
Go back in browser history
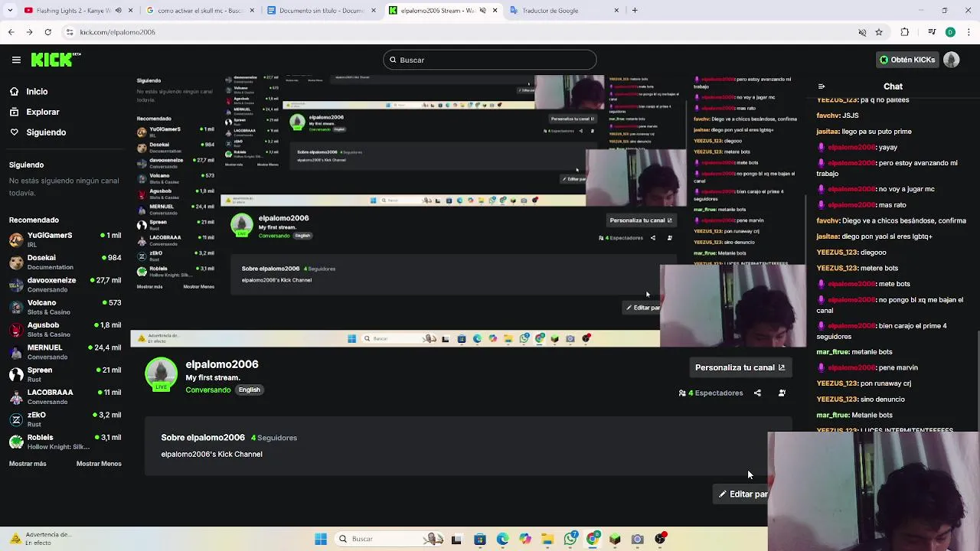click(x=11, y=32)
